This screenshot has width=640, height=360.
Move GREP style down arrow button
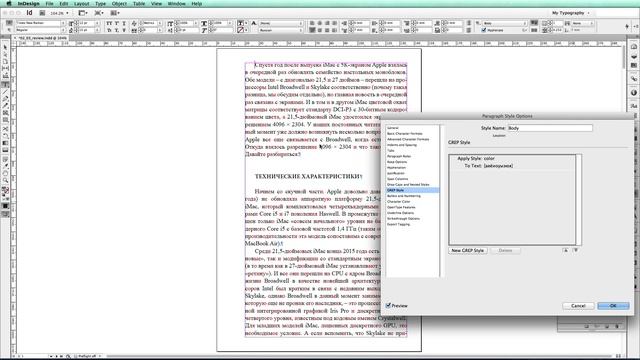(575, 250)
